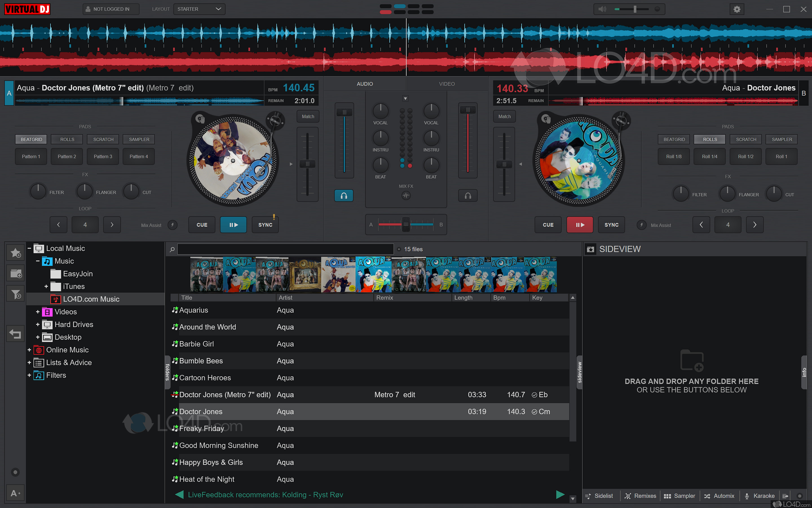Toggle deck B headphone cue button

click(x=468, y=196)
